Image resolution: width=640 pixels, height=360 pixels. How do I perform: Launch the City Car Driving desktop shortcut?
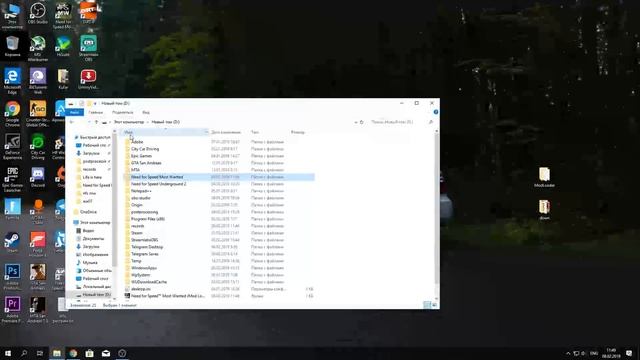point(38,146)
